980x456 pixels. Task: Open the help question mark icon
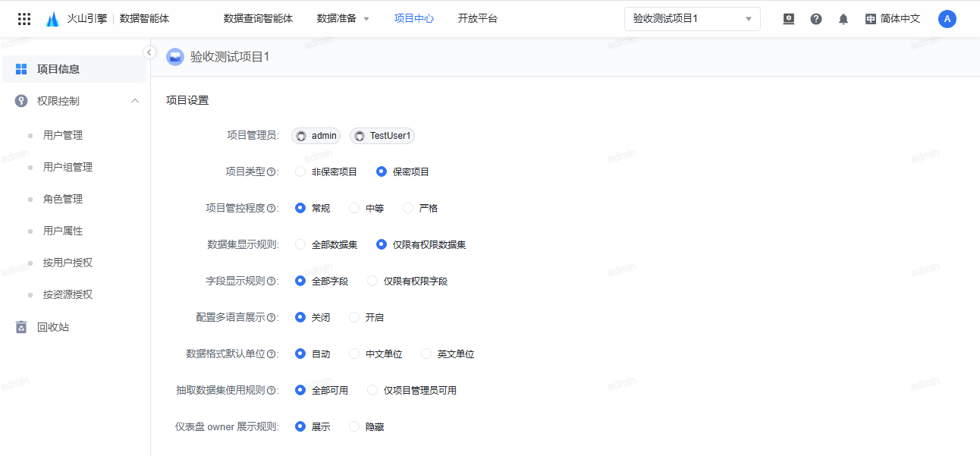pos(815,19)
